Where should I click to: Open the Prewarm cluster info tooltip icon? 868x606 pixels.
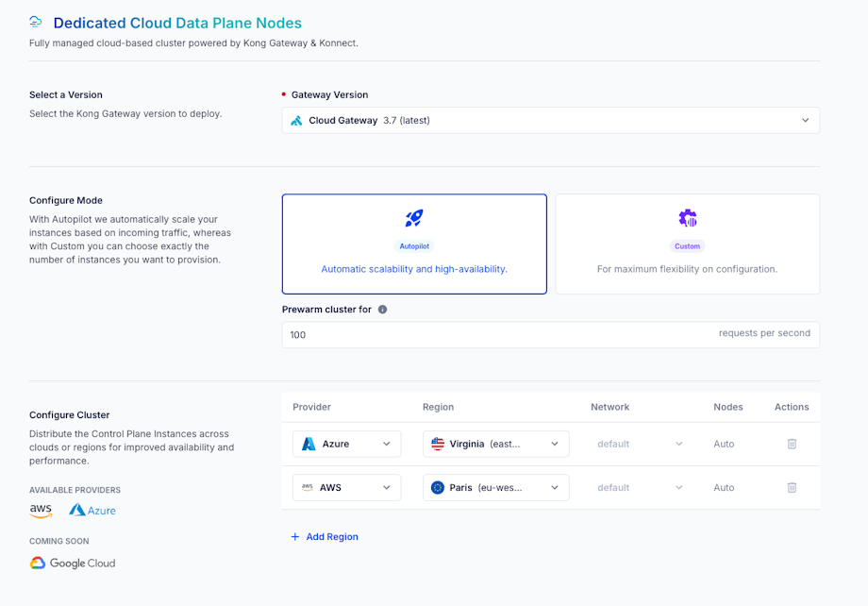(382, 307)
